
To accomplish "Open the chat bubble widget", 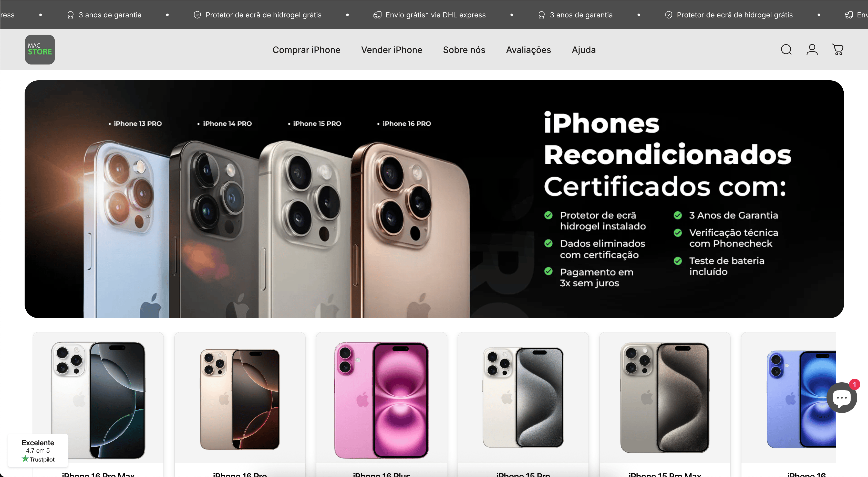I will click(x=841, y=398).
